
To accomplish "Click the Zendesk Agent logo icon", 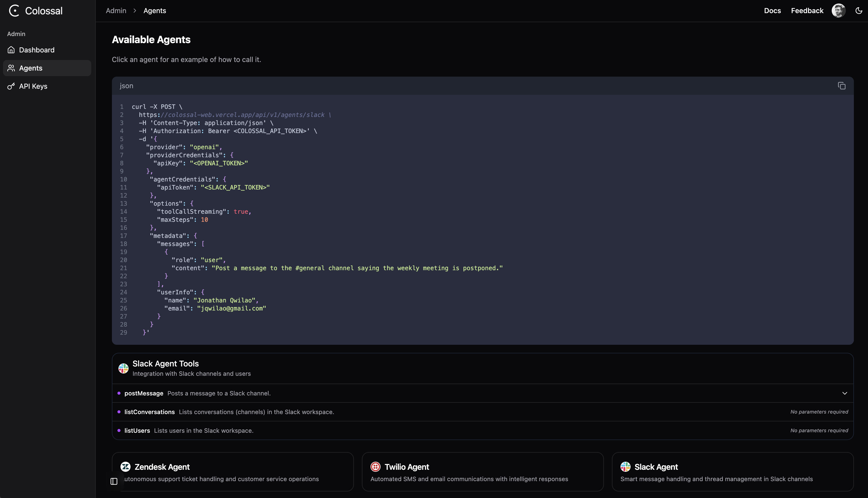I will click(126, 466).
